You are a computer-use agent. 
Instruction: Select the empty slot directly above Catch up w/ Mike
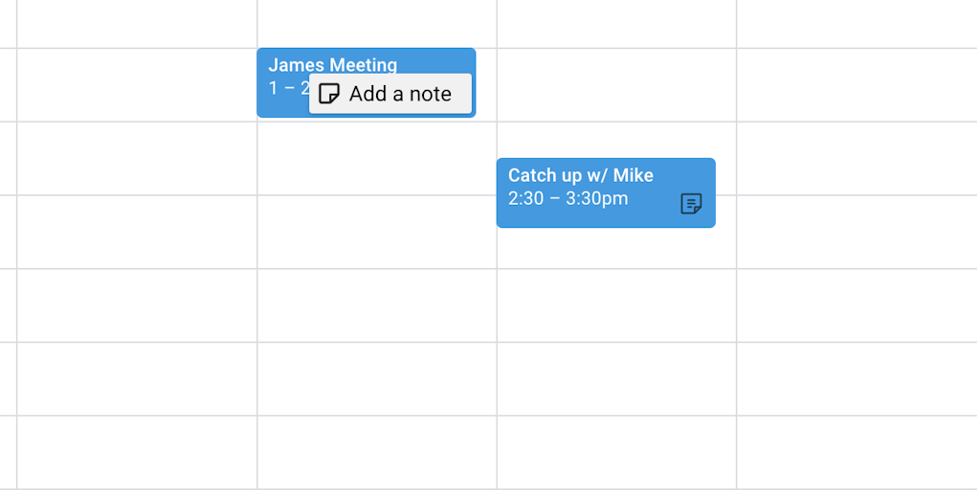(616, 139)
